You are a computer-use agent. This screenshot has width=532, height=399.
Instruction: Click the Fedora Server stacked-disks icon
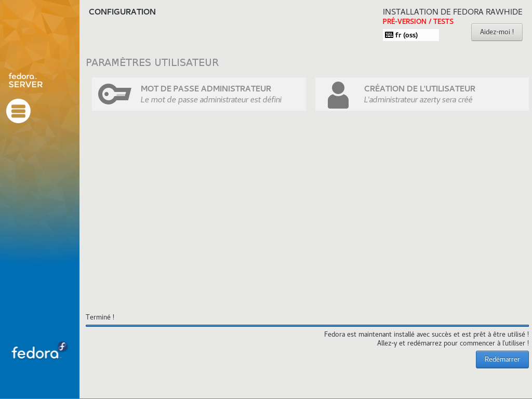(x=18, y=111)
